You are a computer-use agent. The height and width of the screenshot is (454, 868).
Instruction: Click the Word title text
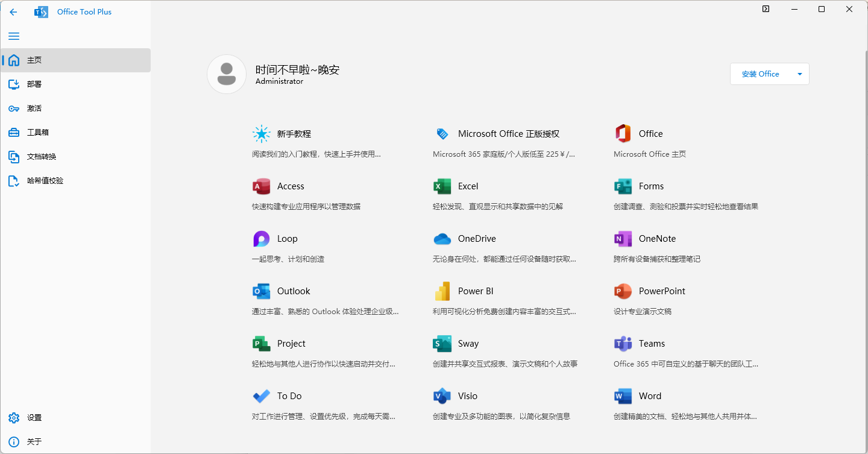[x=650, y=396]
